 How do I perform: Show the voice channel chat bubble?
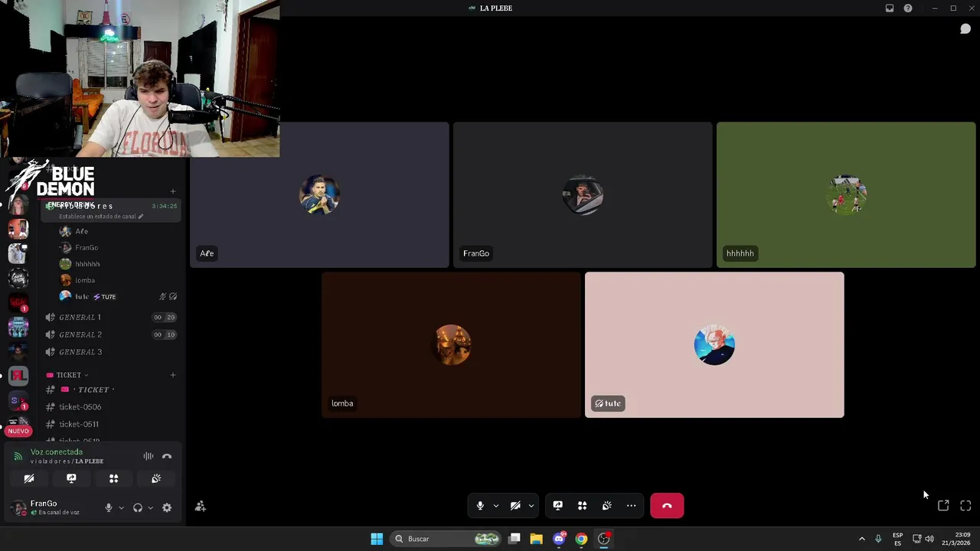[x=965, y=29]
